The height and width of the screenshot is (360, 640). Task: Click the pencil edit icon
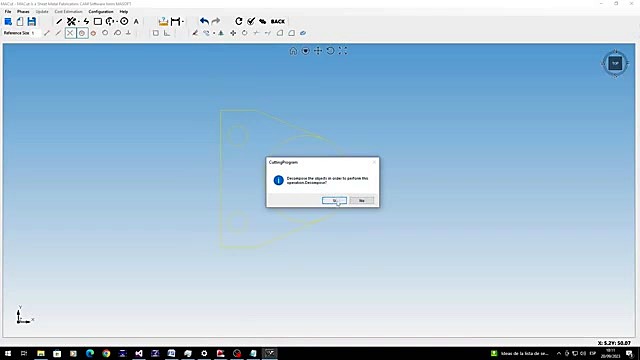[x=195, y=33]
